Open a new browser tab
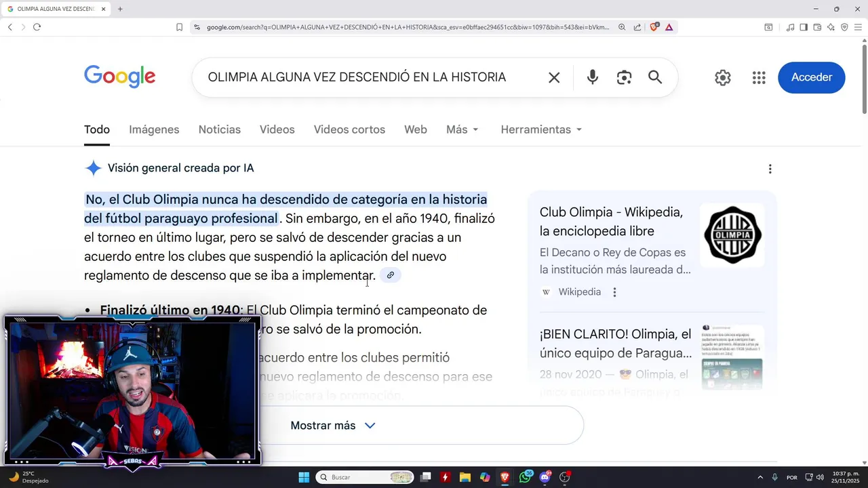 point(120,9)
